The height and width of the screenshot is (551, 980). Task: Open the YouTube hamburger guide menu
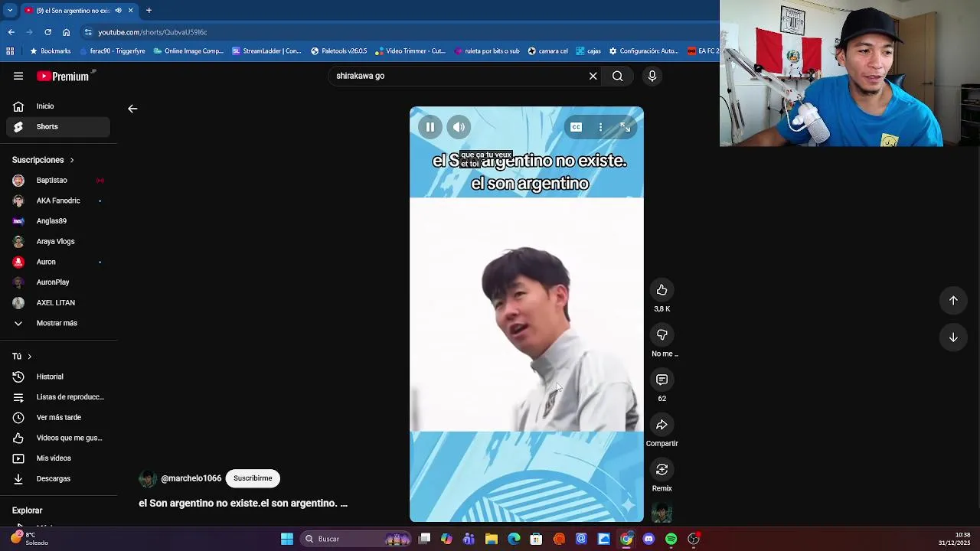(18, 76)
